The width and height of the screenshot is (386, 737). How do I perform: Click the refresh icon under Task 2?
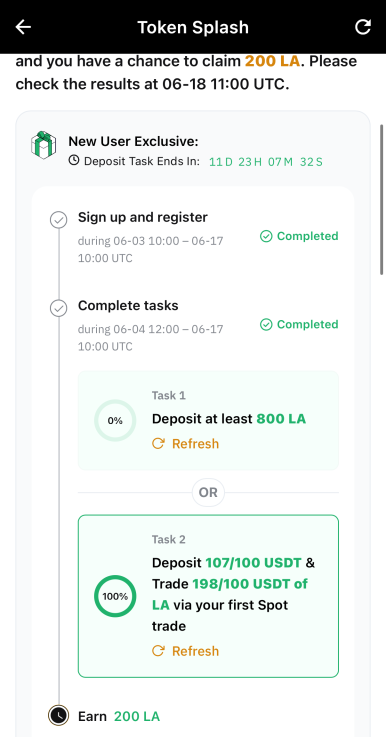pyautogui.click(x=158, y=651)
